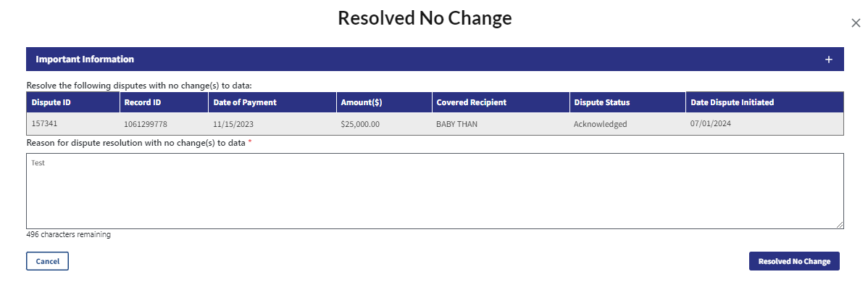Click the Acknowledged status cell
Screen dimensions: 868x285
(627, 124)
